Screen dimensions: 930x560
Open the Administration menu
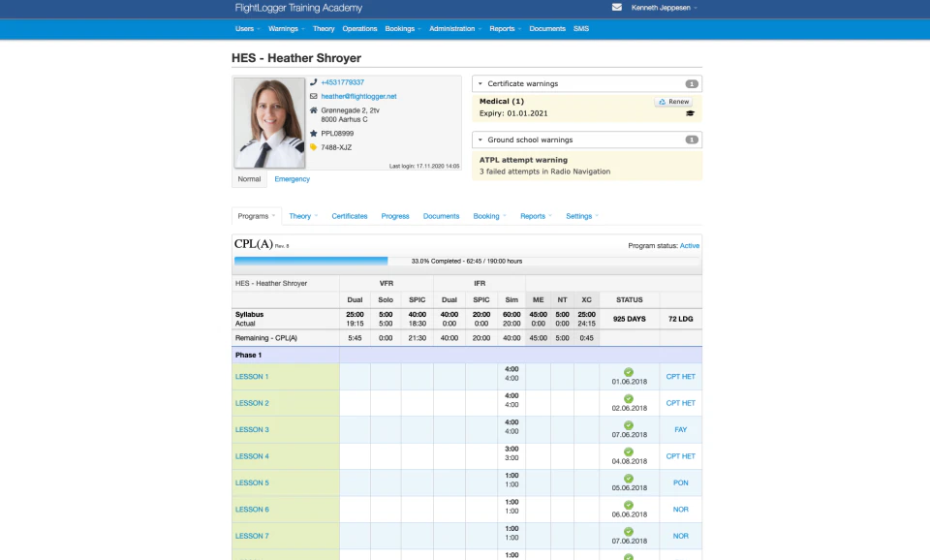coord(454,28)
